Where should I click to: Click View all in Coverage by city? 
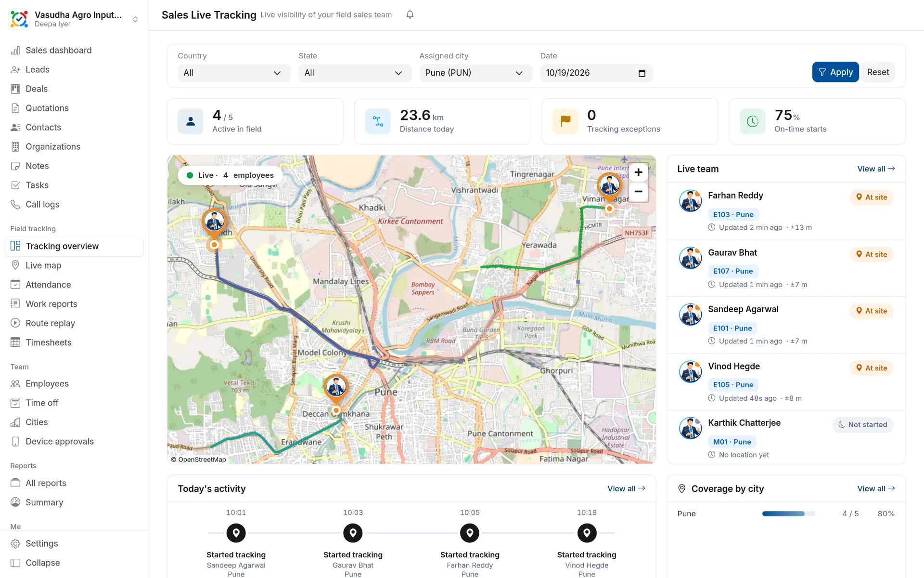[x=876, y=489]
